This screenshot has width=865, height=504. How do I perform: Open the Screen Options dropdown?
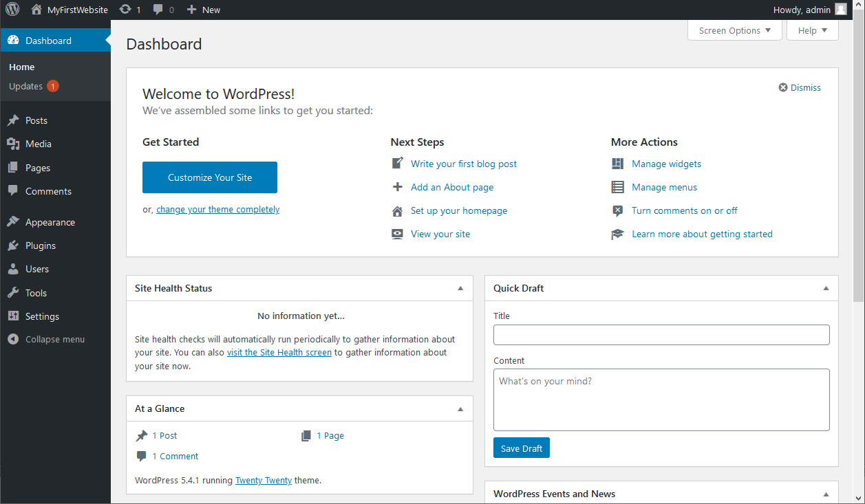[x=734, y=30]
